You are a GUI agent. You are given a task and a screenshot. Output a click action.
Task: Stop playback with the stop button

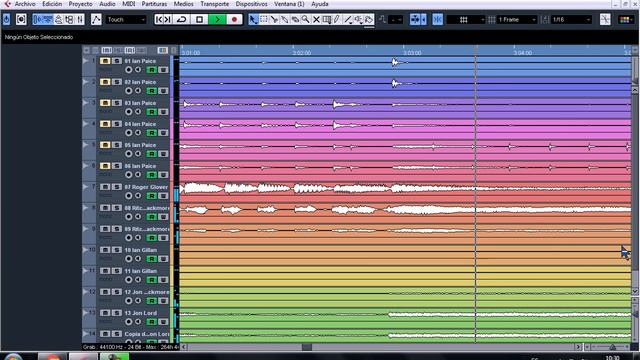(199, 19)
